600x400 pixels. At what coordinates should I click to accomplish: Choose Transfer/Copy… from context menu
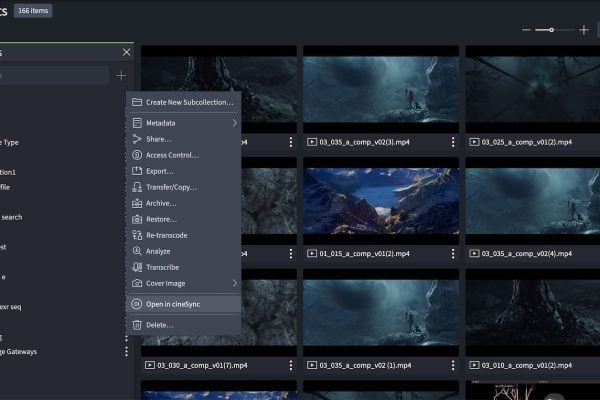click(184, 187)
